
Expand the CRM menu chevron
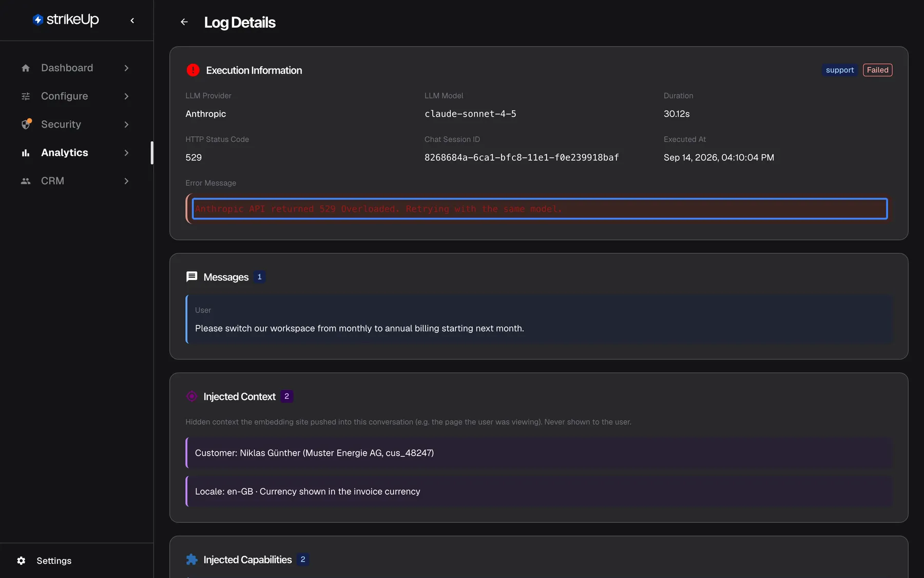(126, 181)
